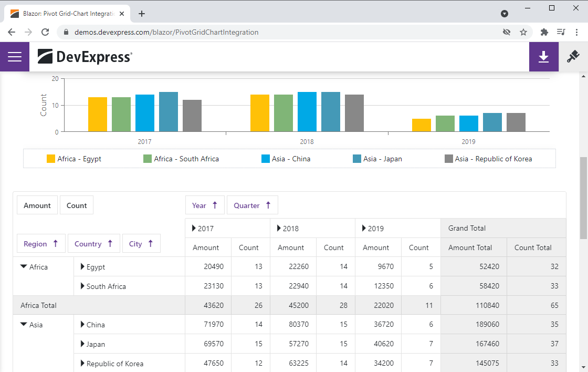Click the download icon in header
Screen dimensions: 588x372
coord(543,57)
